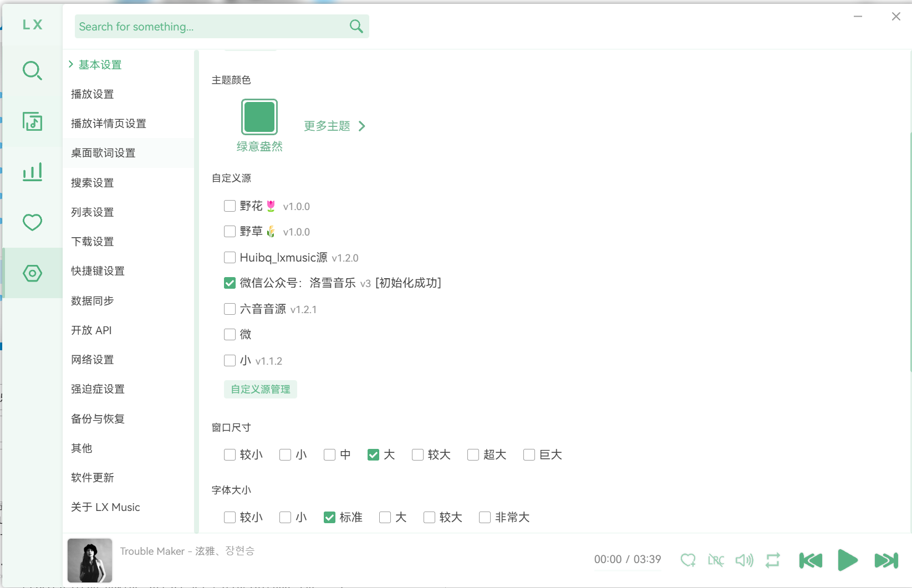Open my favorites heart icon
Screen dimensions: 912x588
tap(32, 222)
